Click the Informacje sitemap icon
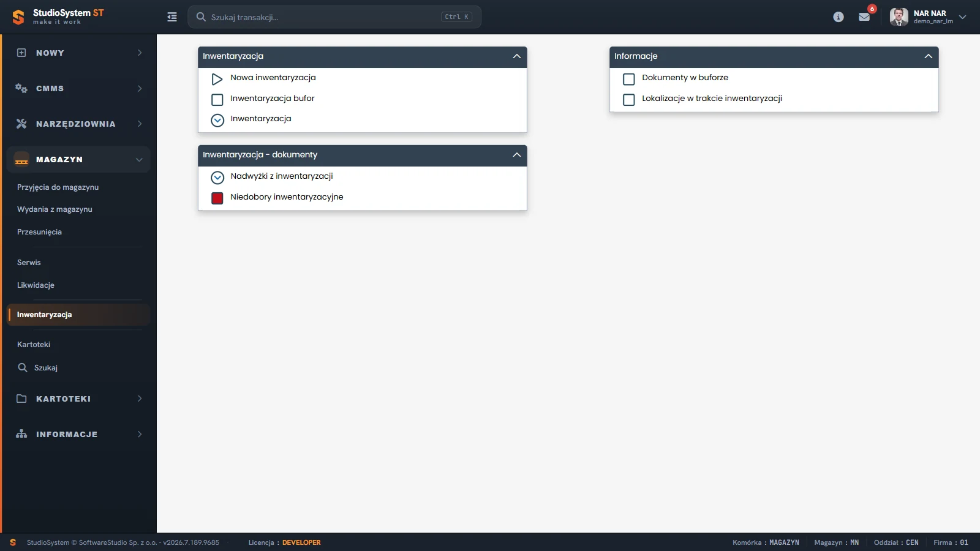Image resolution: width=980 pixels, height=551 pixels. click(21, 434)
